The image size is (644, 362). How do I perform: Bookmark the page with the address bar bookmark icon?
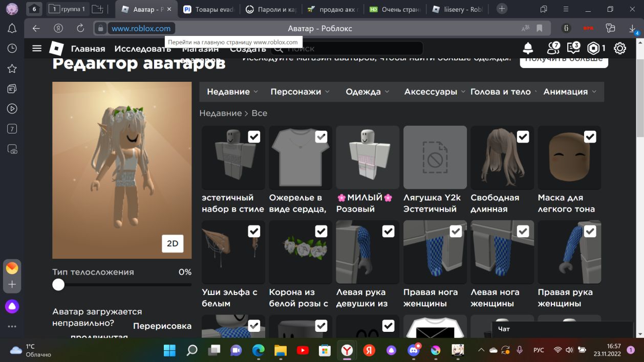pos(540,28)
